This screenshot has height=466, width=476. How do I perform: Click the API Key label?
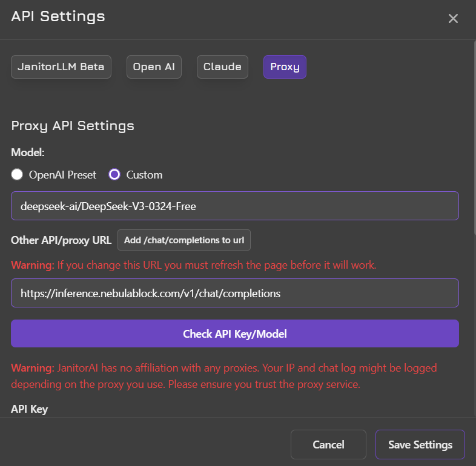30,409
